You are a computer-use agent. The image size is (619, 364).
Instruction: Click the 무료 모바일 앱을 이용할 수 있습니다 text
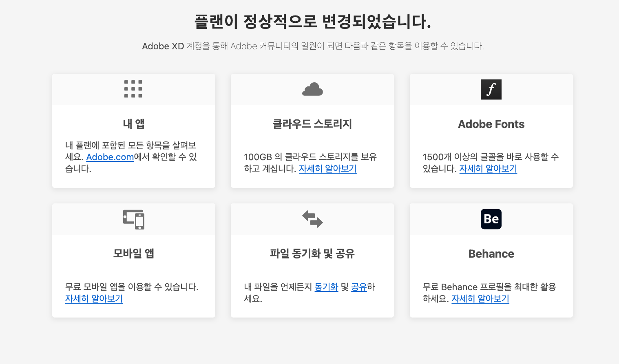click(132, 287)
